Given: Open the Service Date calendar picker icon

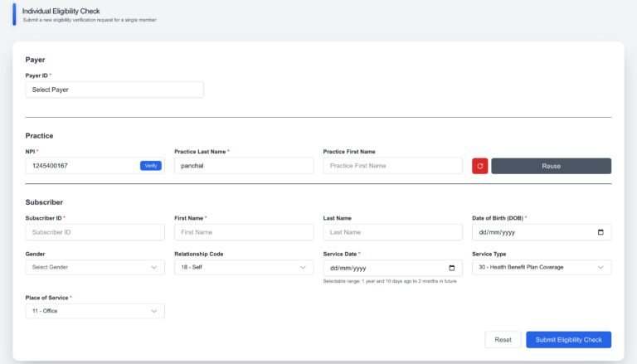Looking at the screenshot, I should tap(451, 268).
